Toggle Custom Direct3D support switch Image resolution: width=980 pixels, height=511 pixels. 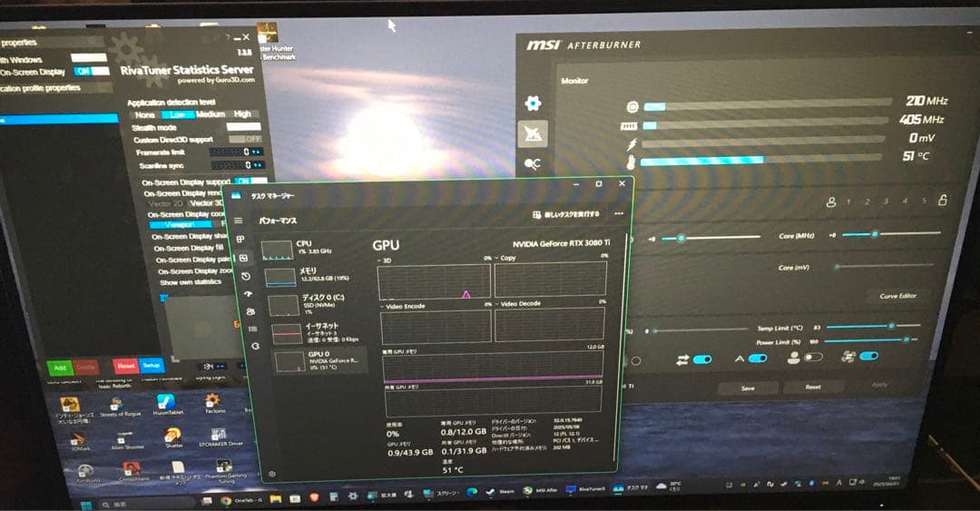(x=245, y=139)
